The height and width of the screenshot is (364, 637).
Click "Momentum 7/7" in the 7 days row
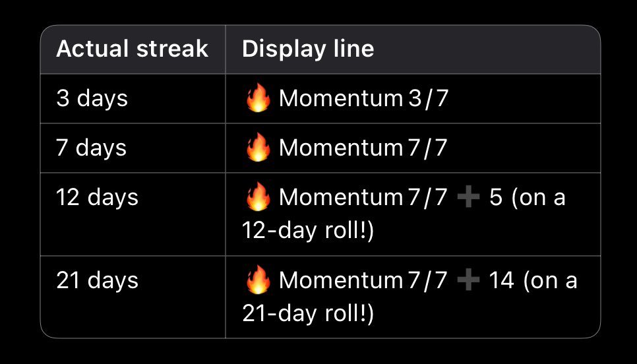[363, 148]
